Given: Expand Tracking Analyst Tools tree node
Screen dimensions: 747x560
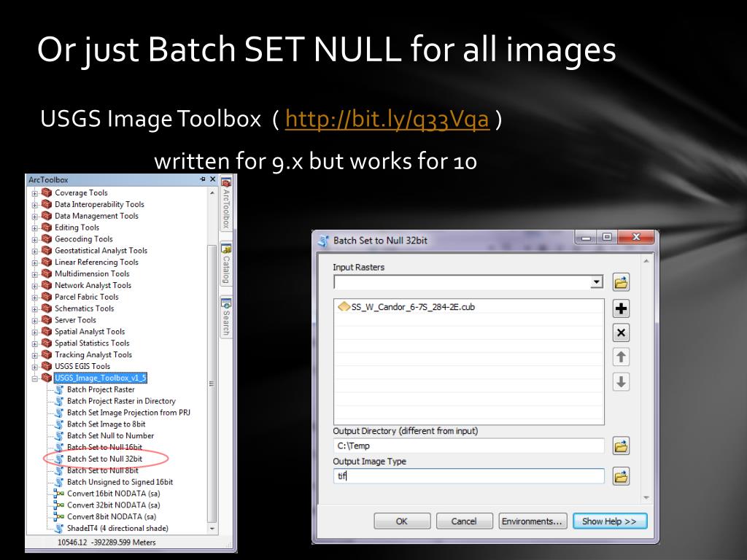Looking at the screenshot, I should point(35,355).
